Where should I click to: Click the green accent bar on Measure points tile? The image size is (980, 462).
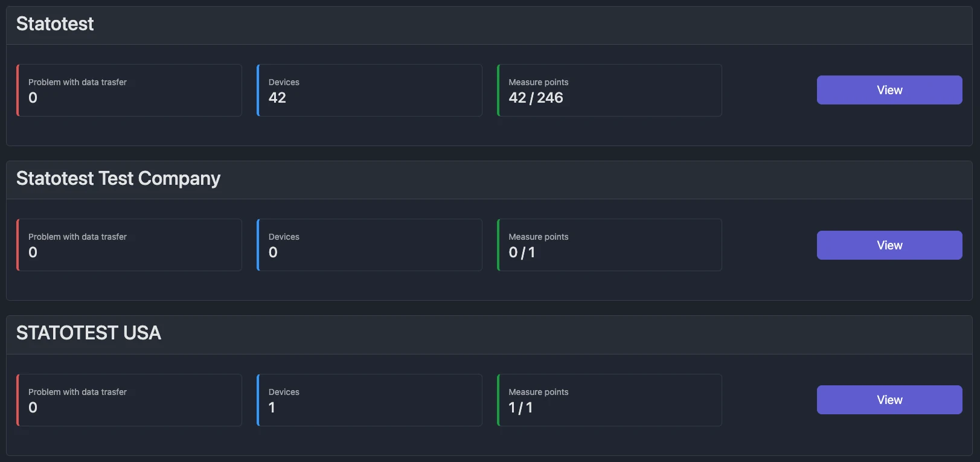click(x=498, y=90)
